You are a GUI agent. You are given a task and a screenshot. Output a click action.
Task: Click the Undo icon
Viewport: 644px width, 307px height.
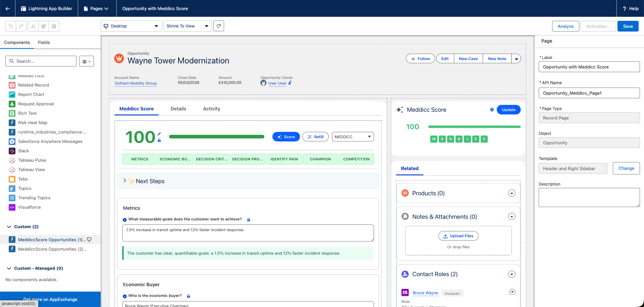click(x=11, y=26)
